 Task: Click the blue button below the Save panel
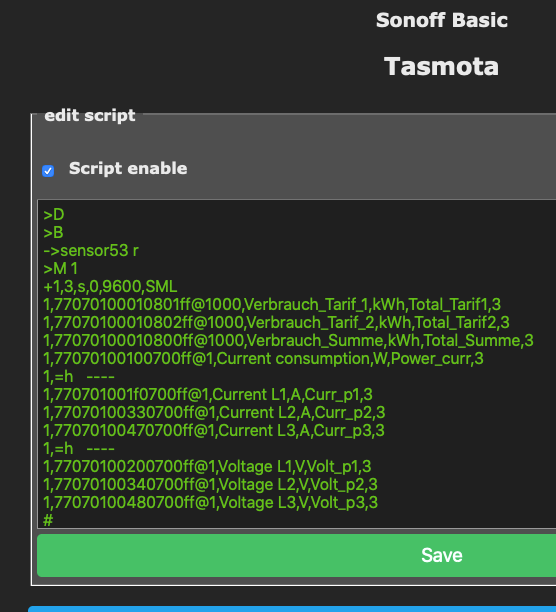pyautogui.click(x=292, y=609)
